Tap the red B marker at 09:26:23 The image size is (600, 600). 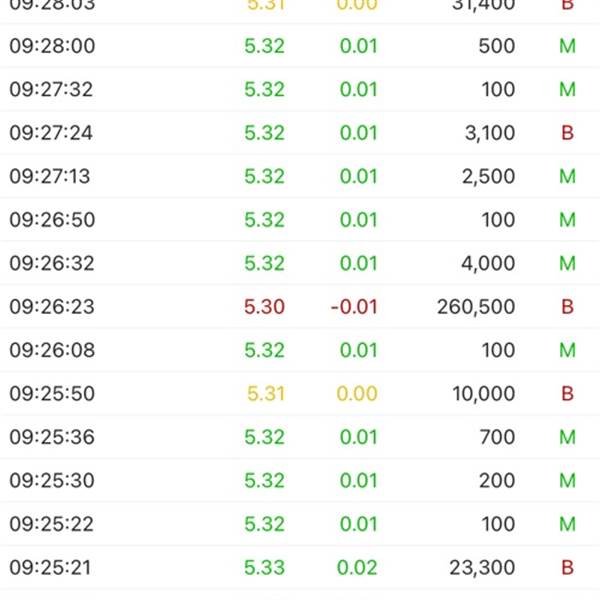coord(567,307)
